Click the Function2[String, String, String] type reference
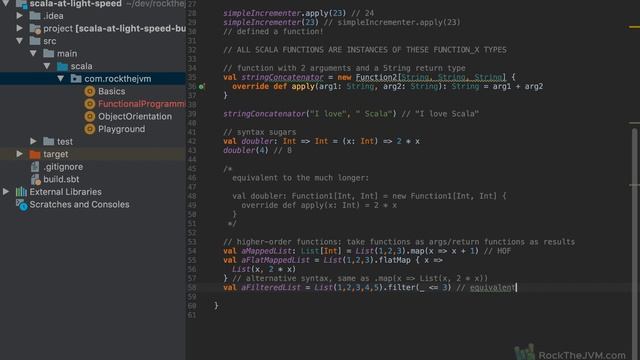Viewport: 640px width, 360px height. (431, 77)
